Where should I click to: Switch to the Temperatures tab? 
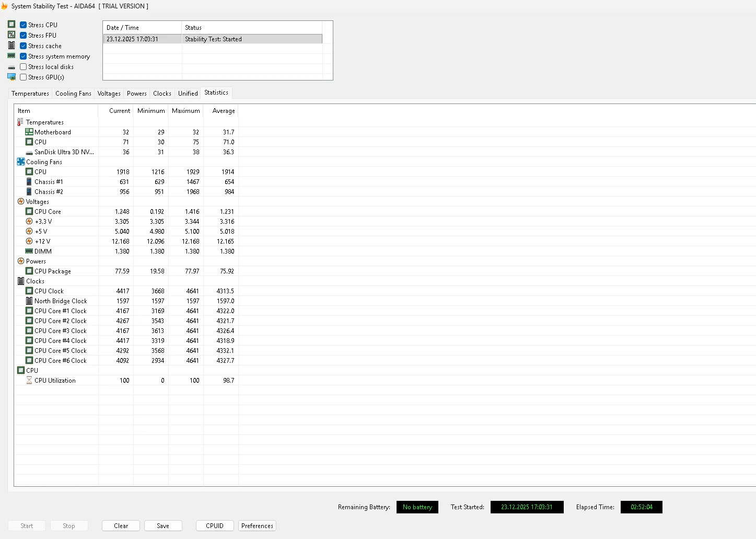point(30,94)
